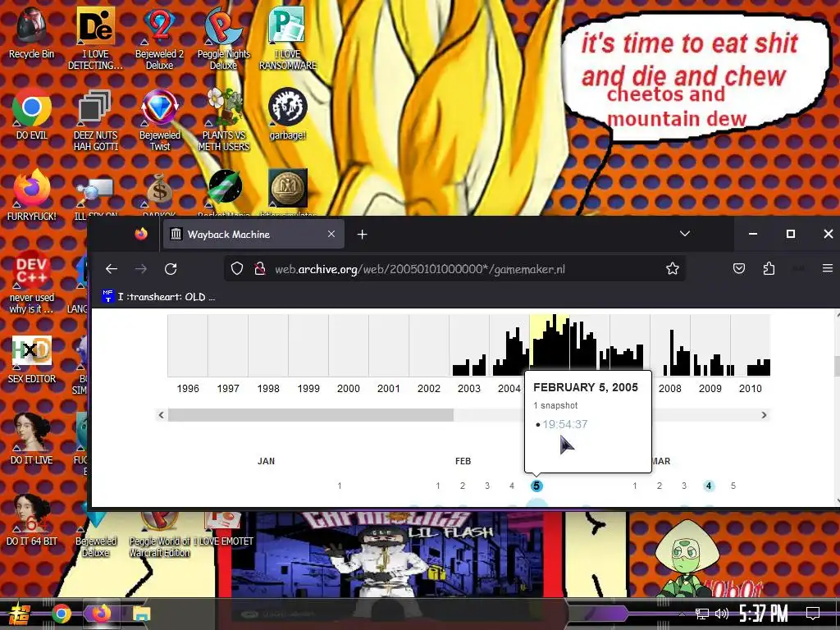Select the Wayback Machine tab
This screenshot has height=630, width=840.
click(x=253, y=234)
